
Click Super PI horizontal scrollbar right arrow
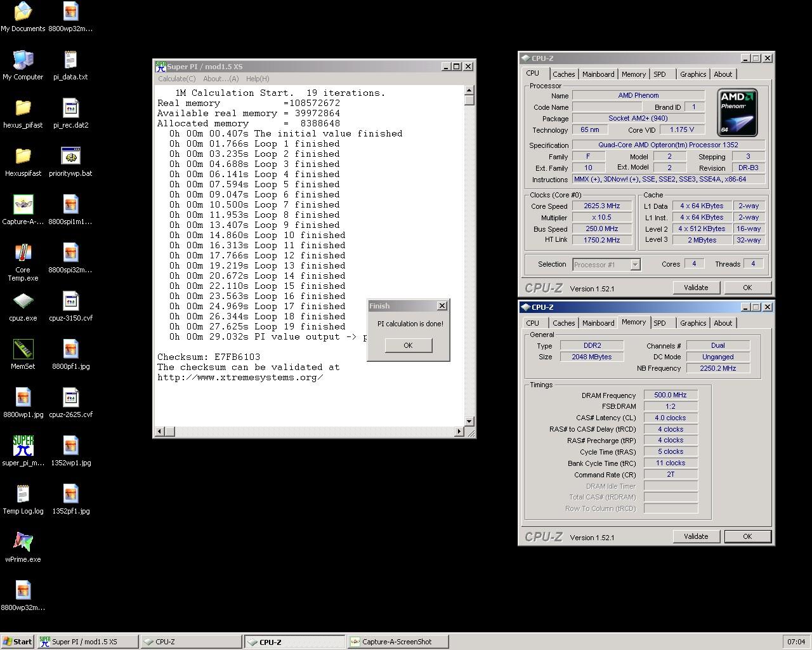(x=459, y=432)
